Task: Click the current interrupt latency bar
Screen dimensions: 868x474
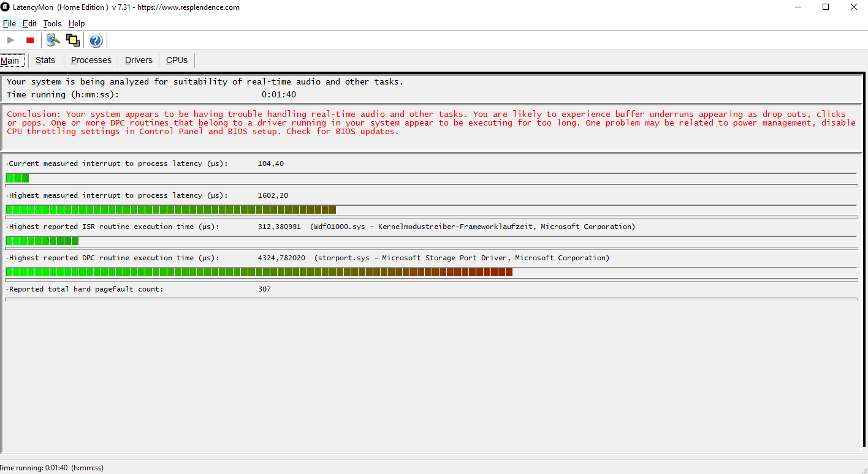Action: point(431,178)
